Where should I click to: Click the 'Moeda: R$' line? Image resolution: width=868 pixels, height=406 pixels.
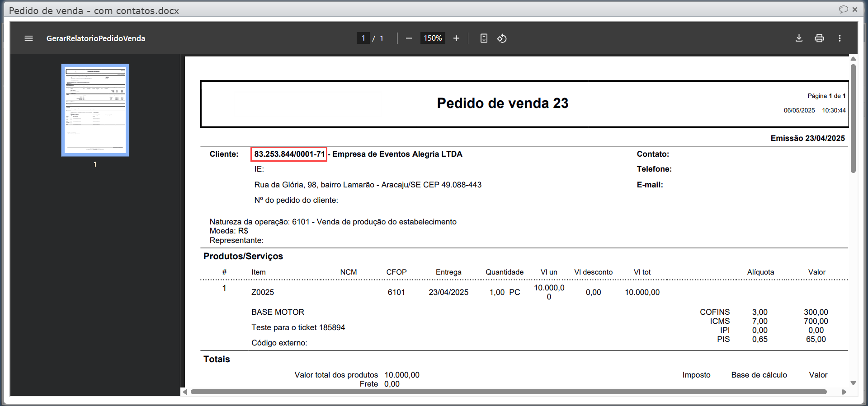[229, 231]
